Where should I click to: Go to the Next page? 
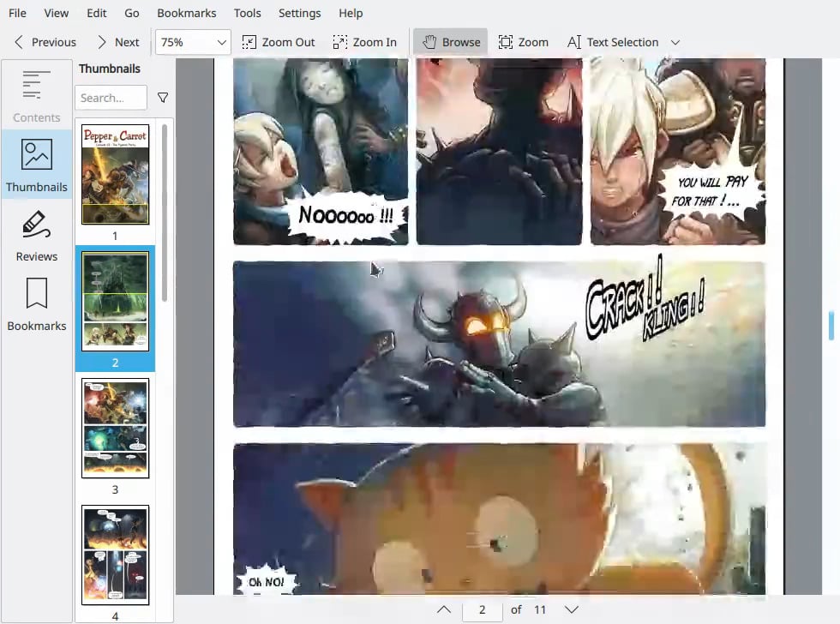click(118, 42)
